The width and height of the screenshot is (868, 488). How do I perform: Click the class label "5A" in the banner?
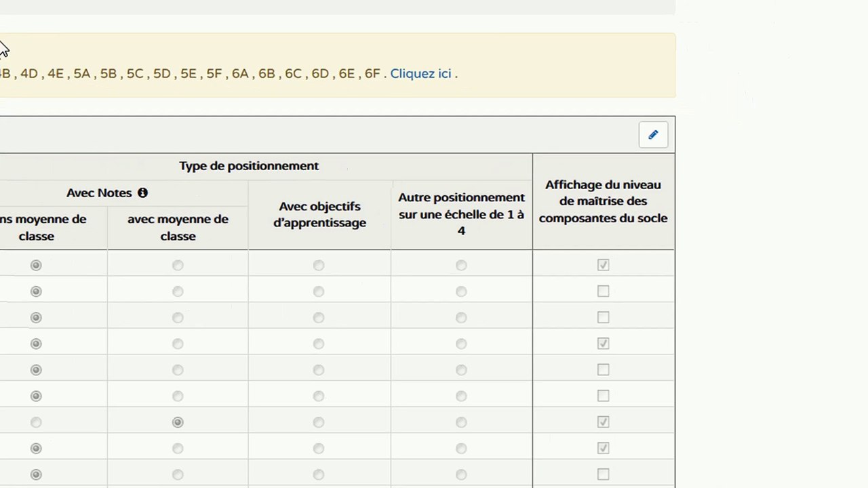tap(82, 73)
